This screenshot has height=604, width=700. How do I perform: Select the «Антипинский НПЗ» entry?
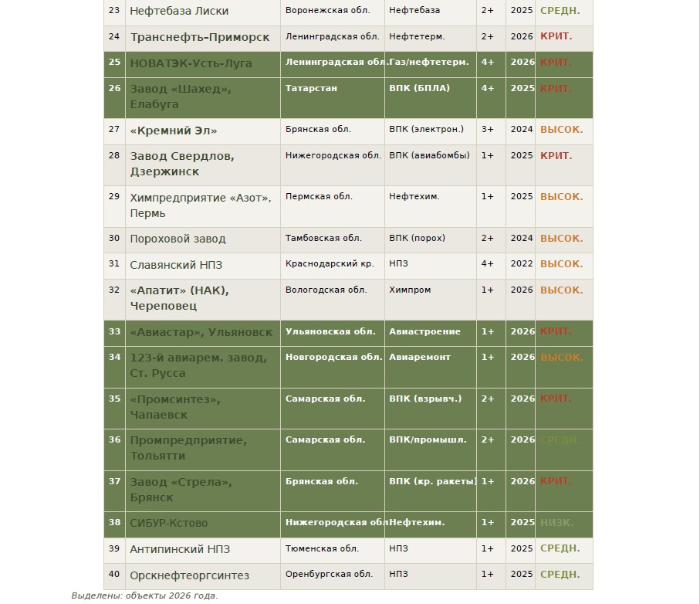[x=180, y=549]
